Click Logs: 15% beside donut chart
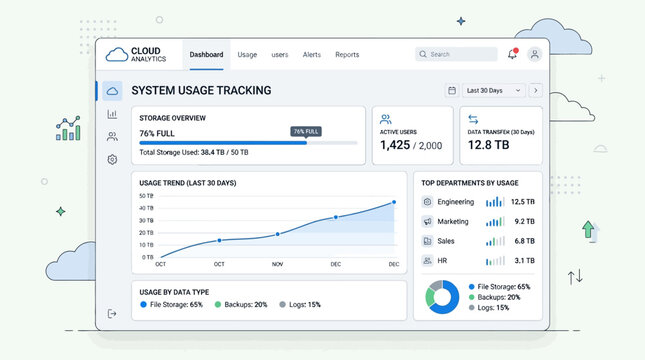Image resolution: width=645 pixels, height=360 pixels. coord(493,308)
